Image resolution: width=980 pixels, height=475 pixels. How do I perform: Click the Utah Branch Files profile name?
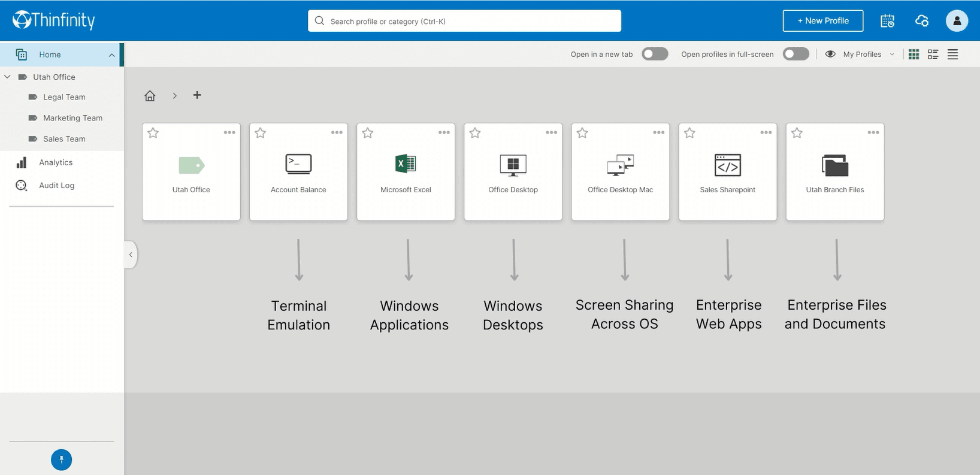pos(835,190)
